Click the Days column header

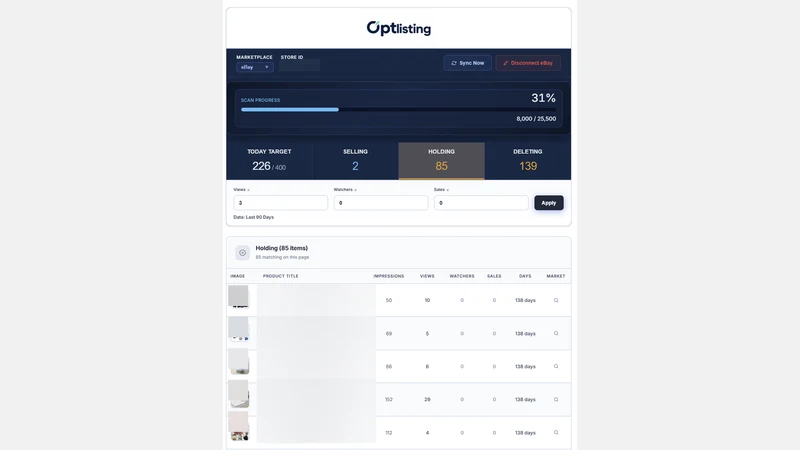point(525,276)
